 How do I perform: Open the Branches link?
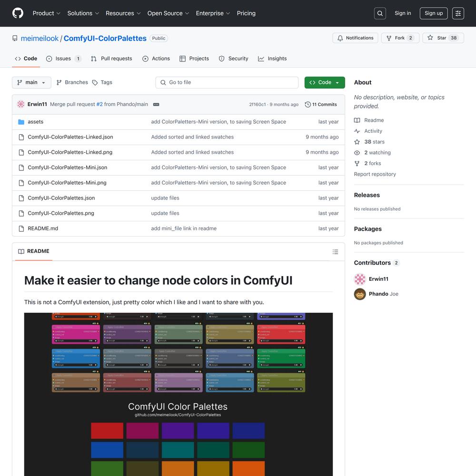72,82
